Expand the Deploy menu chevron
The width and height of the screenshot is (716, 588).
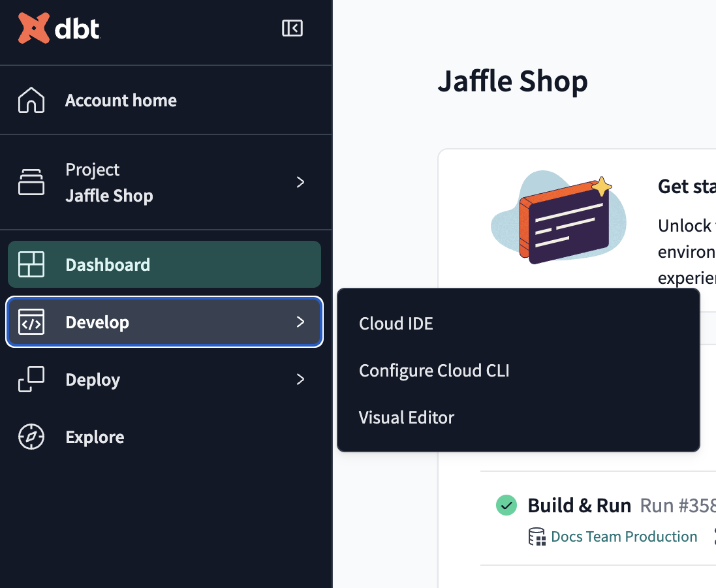300,379
